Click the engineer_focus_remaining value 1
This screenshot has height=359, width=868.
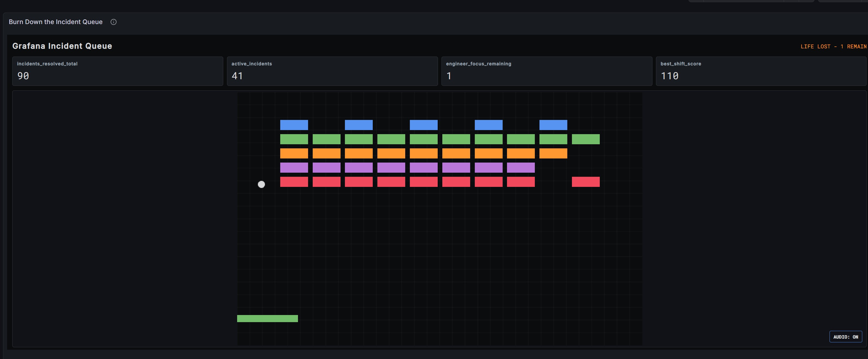[449, 76]
